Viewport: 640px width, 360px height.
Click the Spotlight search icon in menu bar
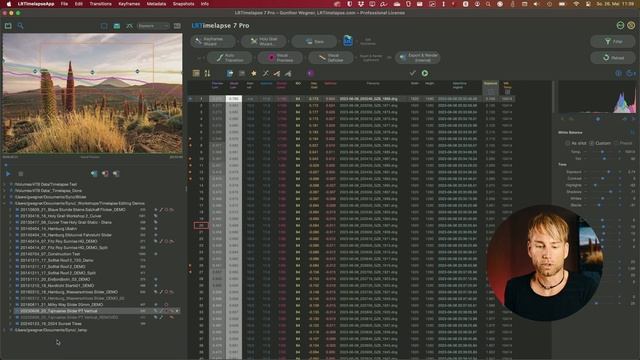pos(488,4)
